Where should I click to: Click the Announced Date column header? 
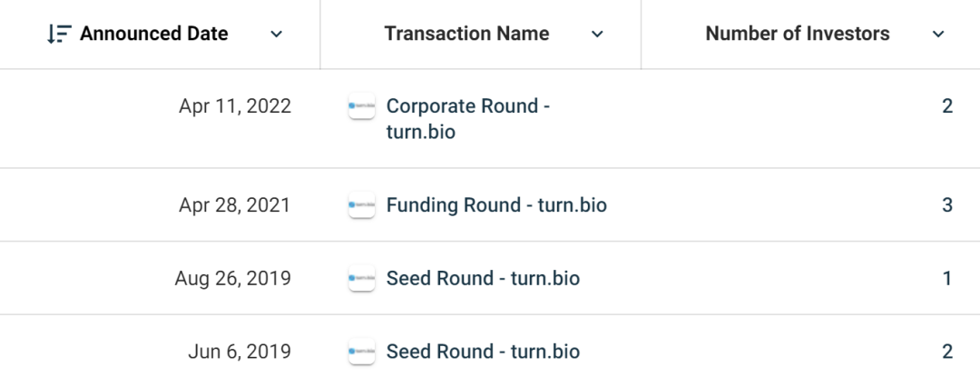tap(153, 34)
